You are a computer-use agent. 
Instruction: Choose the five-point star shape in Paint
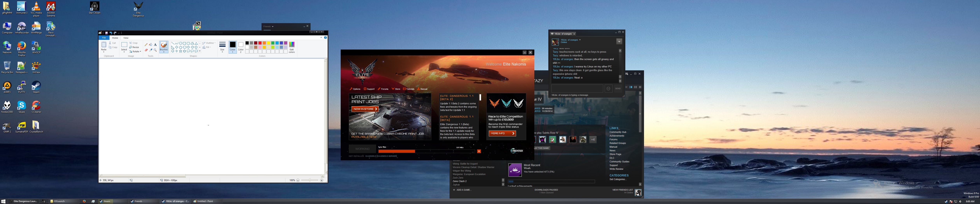coord(180,51)
